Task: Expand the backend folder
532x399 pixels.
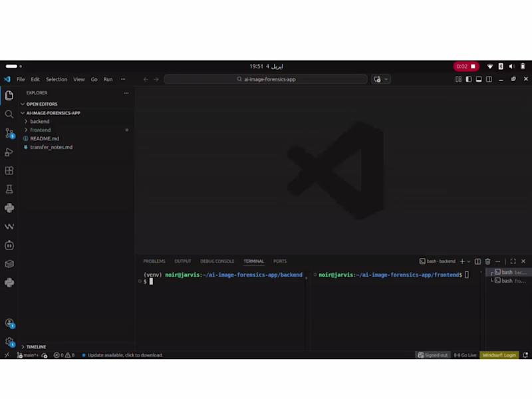Action: 40,122
